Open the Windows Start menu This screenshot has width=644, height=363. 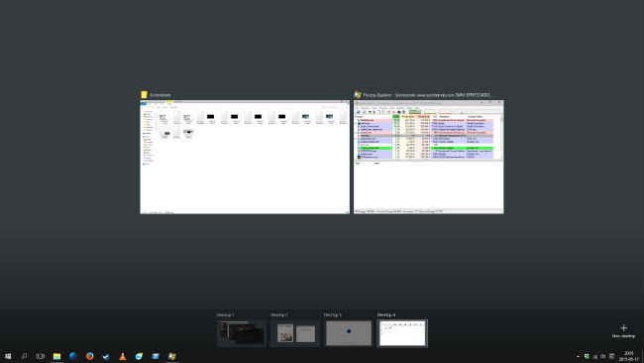point(8,356)
